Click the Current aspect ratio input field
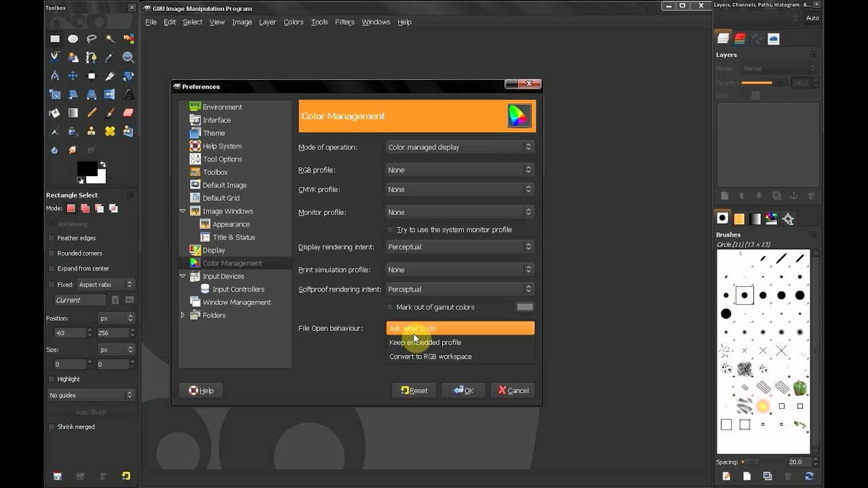The image size is (868, 488). coord(80,300)
